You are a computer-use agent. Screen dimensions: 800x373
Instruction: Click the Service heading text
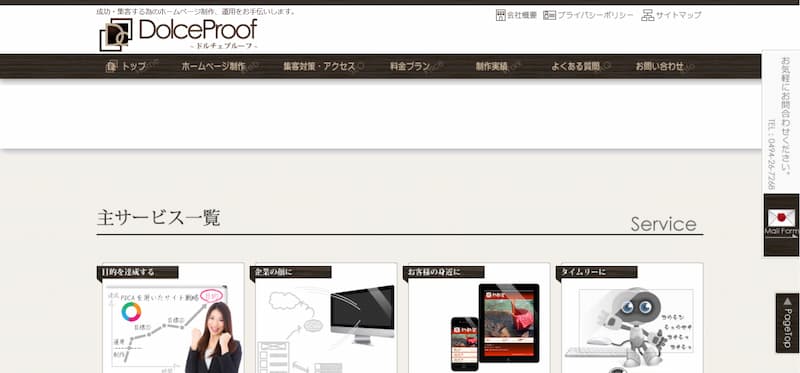pyautogui.click(x=663, y=224)
